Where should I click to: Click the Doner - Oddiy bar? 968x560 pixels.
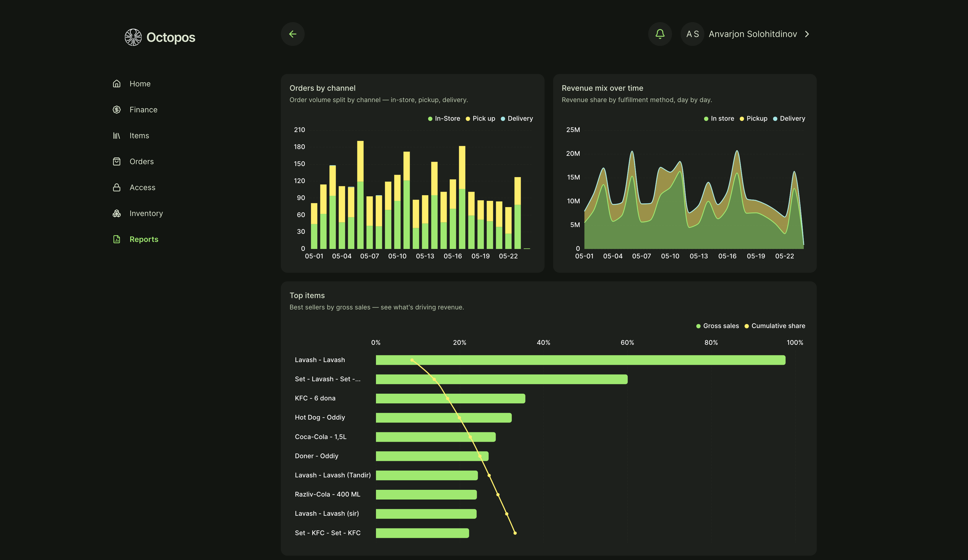click(x=432, y=456)
